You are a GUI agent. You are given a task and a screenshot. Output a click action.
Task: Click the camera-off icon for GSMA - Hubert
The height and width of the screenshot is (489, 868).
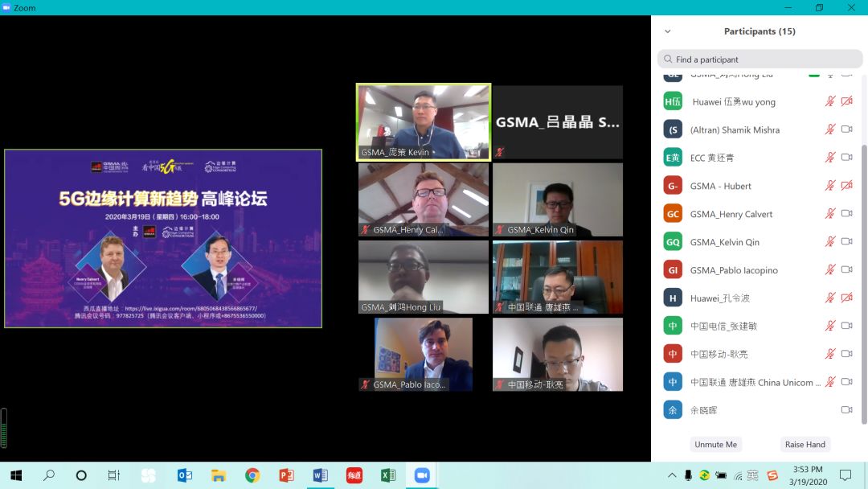[847, 186]
